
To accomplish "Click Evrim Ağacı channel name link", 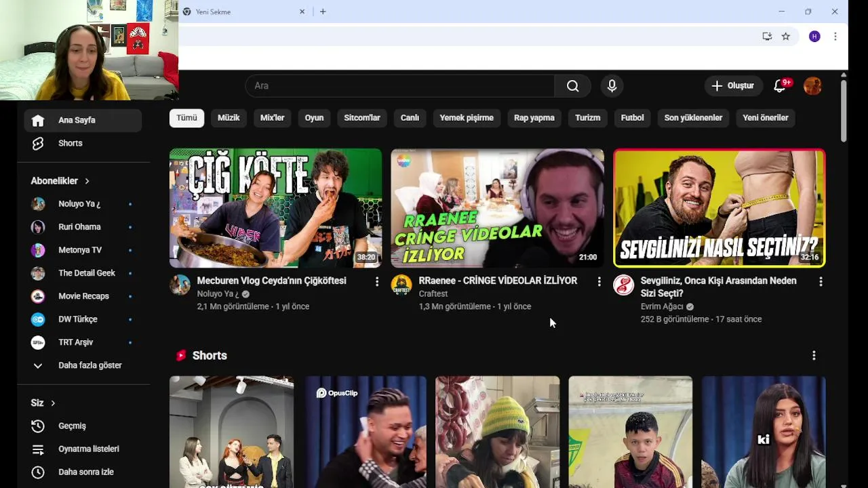I will pyautogui.click(x=662, y=306).
